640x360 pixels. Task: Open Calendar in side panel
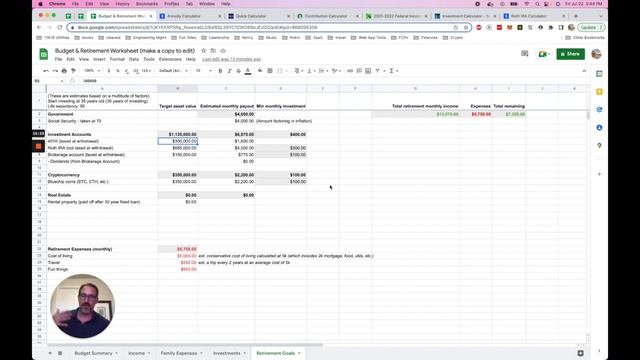tap(599, 74)
